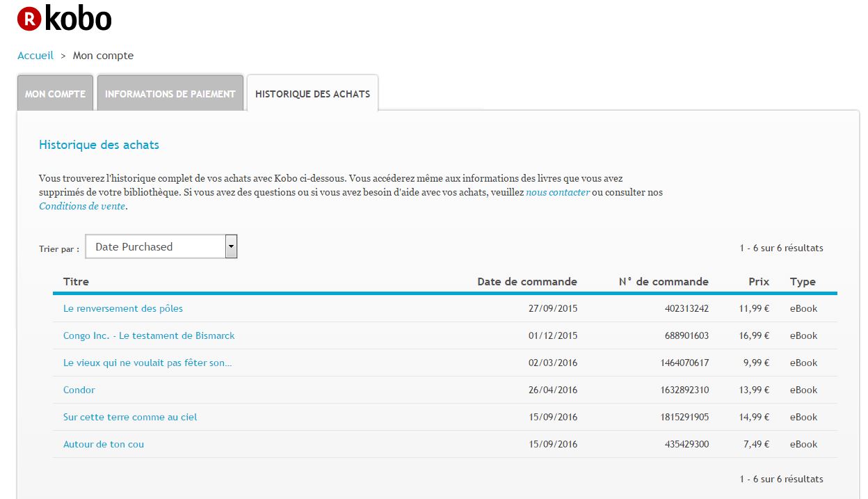868x499 pixels.
Task: Expand the Trier par dropdown arrow
Action: pyautogui.click(x=232, y=246)
